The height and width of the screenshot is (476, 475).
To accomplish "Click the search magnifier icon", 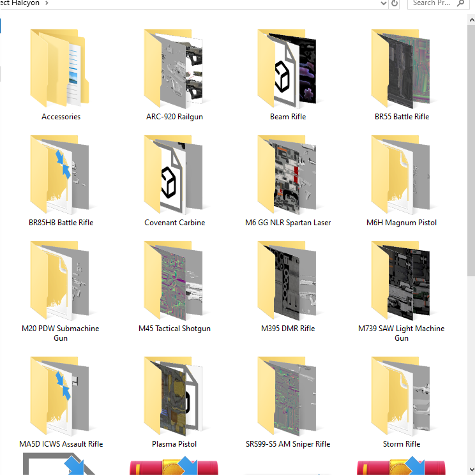I will [x=461, y=3].
